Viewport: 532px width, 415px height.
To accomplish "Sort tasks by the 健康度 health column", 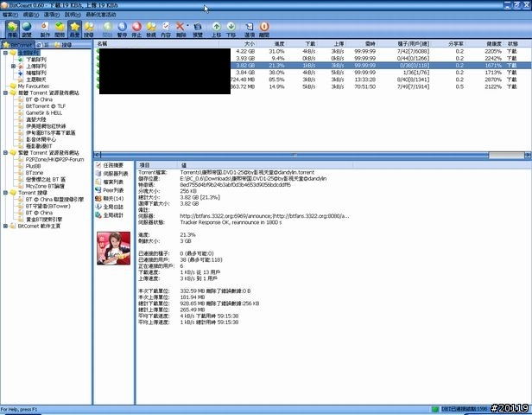I will 485,44.
